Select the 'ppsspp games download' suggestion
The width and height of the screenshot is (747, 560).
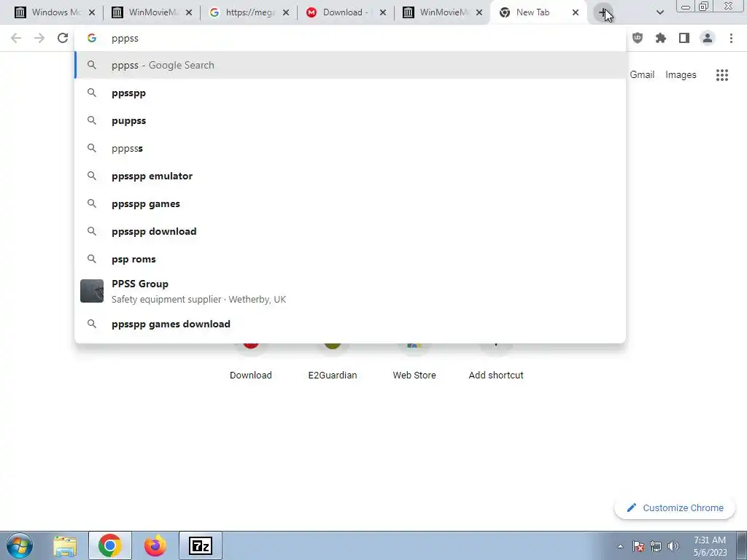pyautogui.click(x=350, y=324)
